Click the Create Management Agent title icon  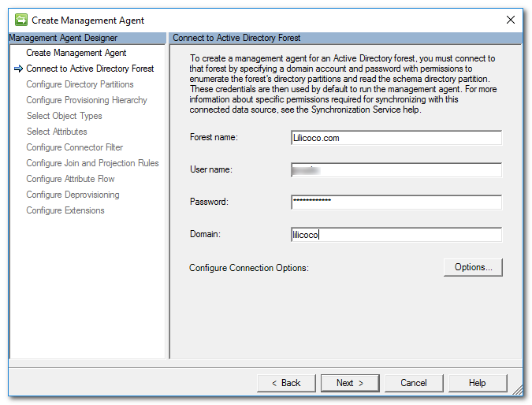pos(21,20)
